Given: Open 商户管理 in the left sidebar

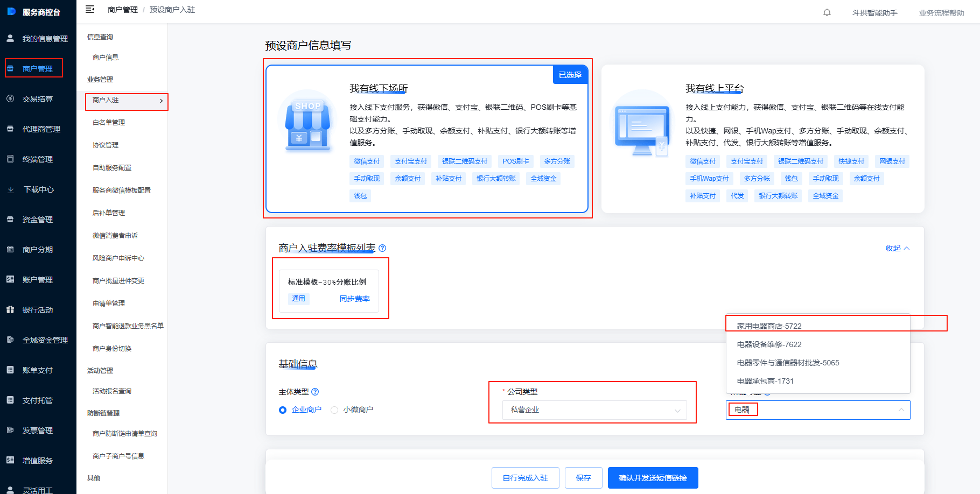Looking at the screenshot, I should point(38,68).
